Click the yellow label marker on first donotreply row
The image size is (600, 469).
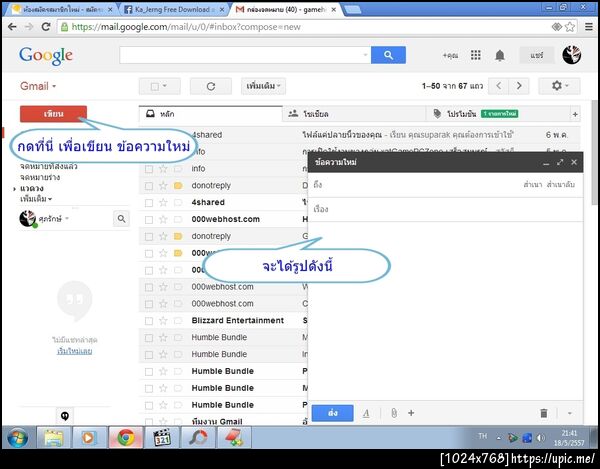coord(178,186)
